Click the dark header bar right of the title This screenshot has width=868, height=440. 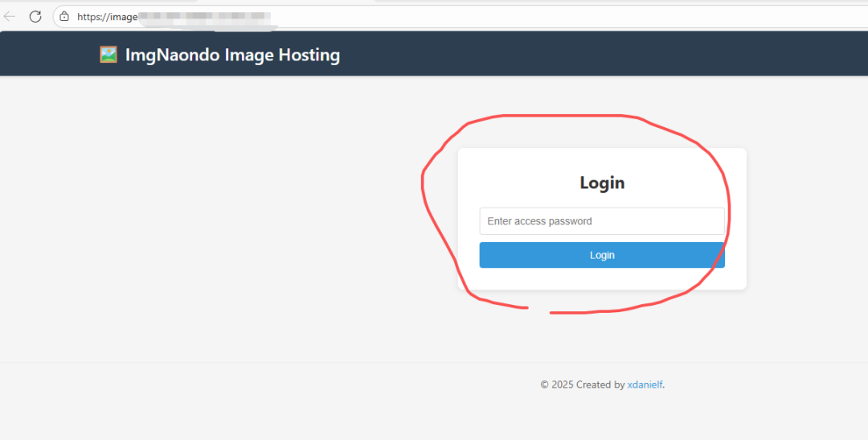tap(603, 55)
